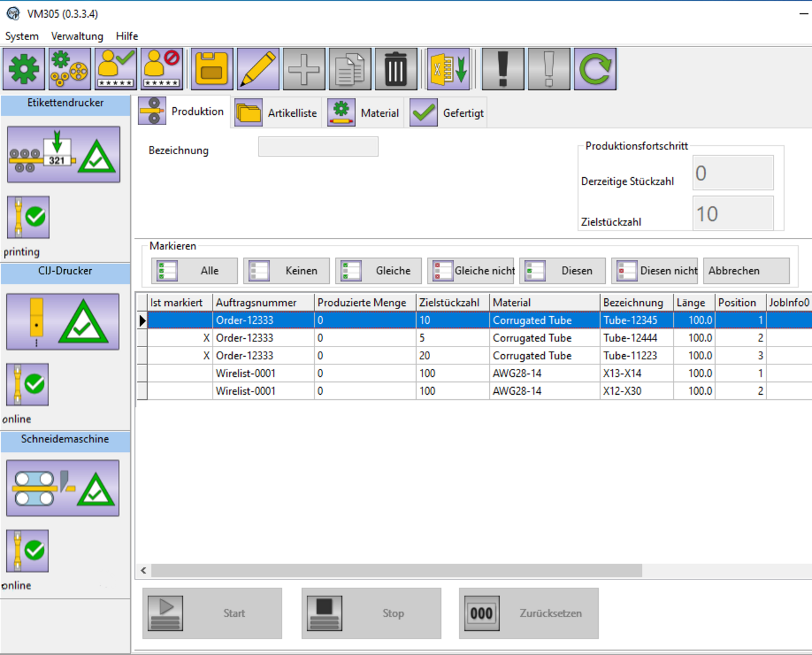Select the X13-X14 cell
Screen dimensions: 812x655
click(637, 374)
